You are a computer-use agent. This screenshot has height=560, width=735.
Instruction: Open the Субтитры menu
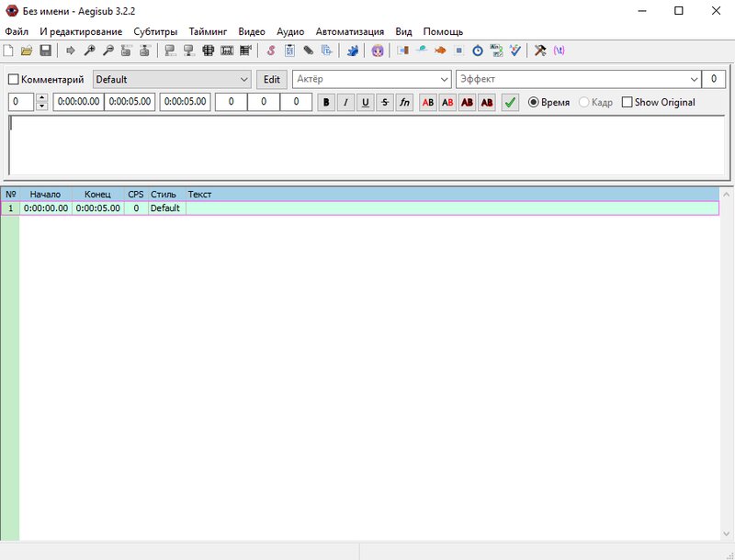pyautogui.click(x=155, y=31)
